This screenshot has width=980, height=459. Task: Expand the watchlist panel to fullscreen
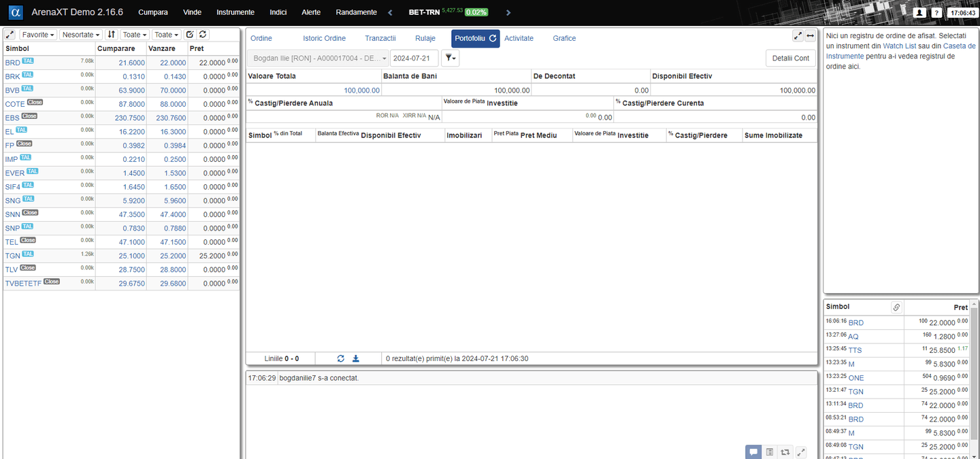[10, 35]
